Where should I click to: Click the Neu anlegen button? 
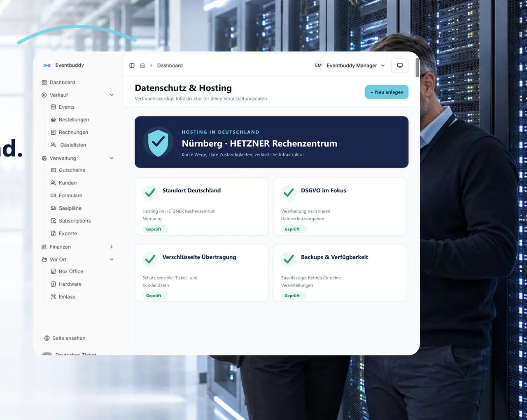click(387, 92)
